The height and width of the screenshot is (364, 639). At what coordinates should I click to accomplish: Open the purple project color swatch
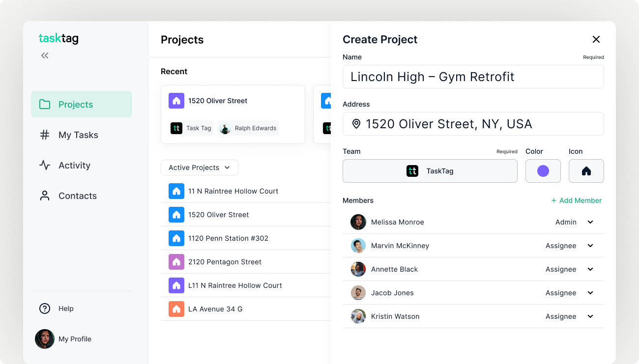543,171
